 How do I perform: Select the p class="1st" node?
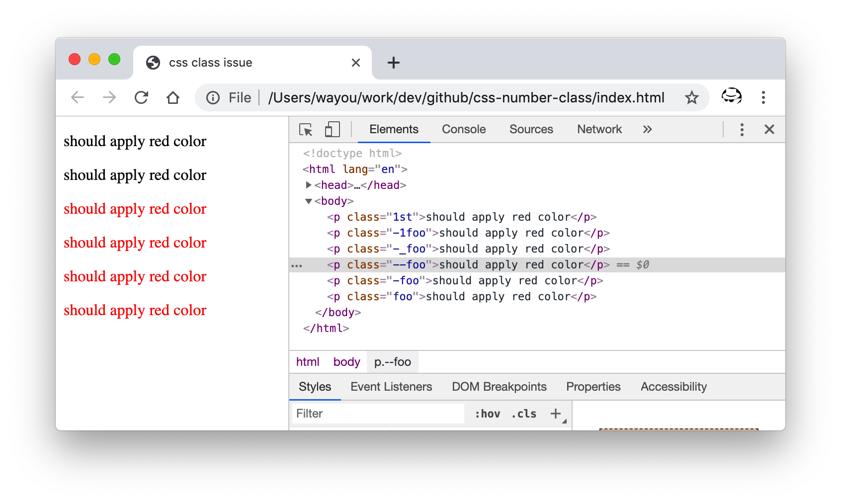click(462, 217)
